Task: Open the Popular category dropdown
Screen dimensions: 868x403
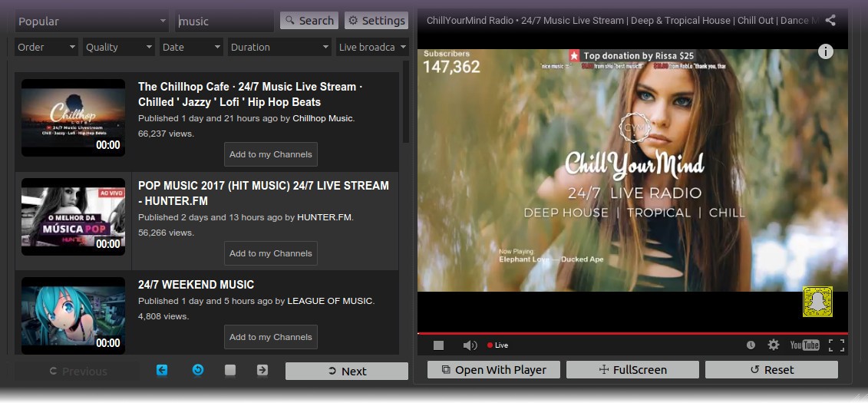Action: pyautogui.click(x=91, y=21)
